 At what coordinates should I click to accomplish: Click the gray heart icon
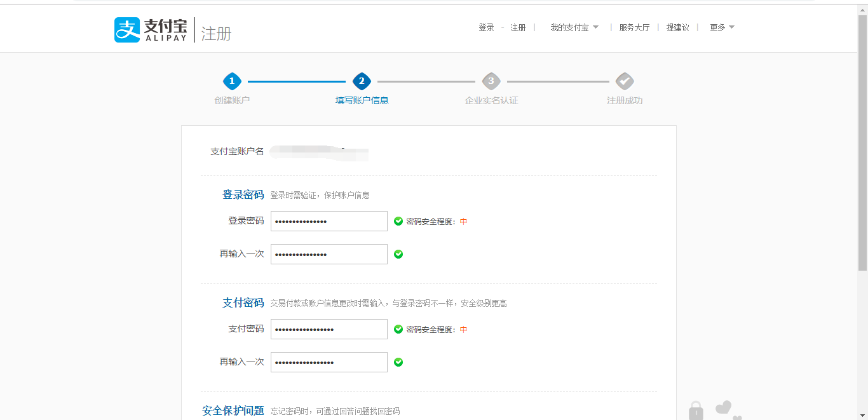click(x=724, y=407)
